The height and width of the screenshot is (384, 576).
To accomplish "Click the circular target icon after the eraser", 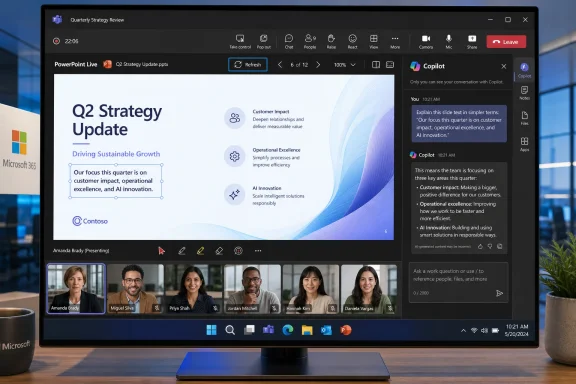I will (238, 251).
